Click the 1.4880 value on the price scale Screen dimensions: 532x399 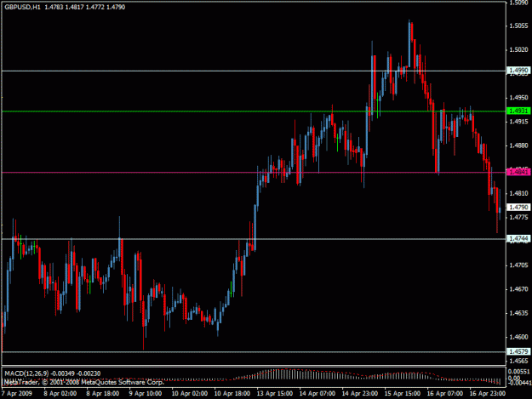pos(518,145)
